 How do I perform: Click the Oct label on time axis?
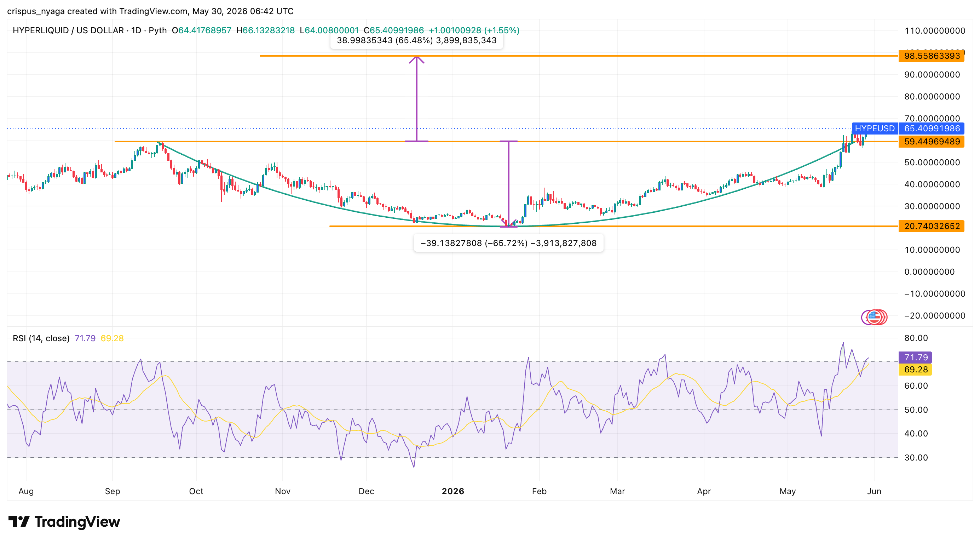pos(196,491)
